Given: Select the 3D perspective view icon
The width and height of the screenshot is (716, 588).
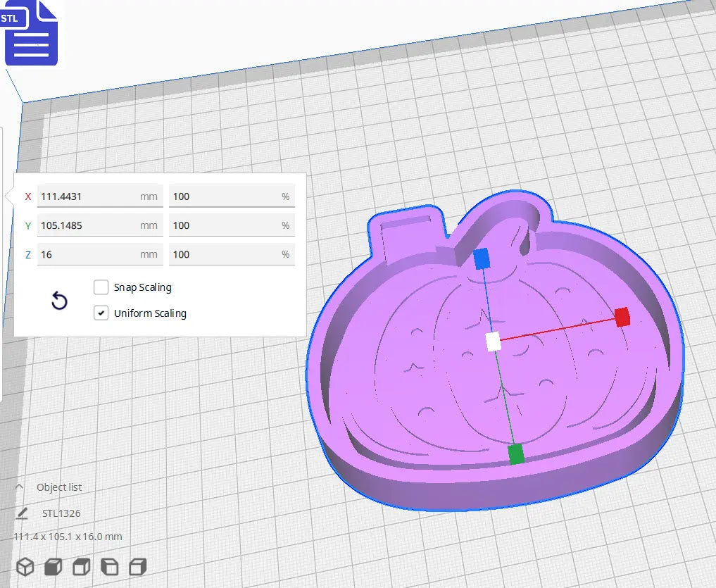Looking at the screenshot, I should [x=25, y=566].
